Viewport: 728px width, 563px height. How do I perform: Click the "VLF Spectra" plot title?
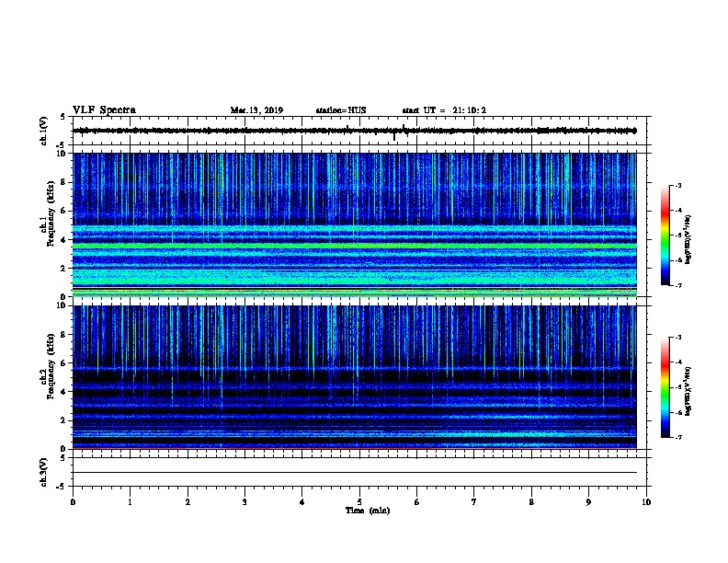(x=104, y=110)
